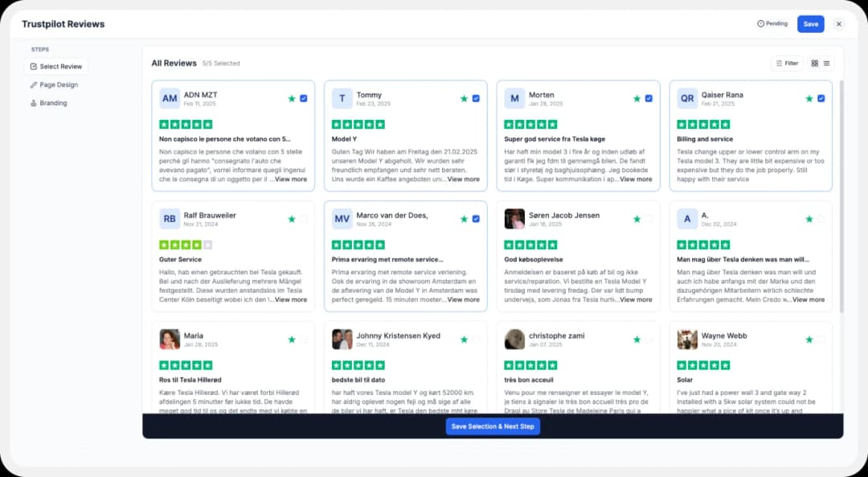This screenshot has width=868, height=477.
Task: Click Ralf Brauweiler's four-star rating bar
Action: tap(186, 245)
